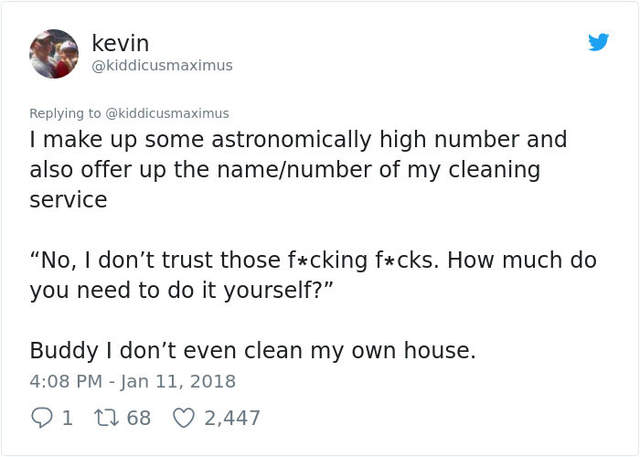The height and width of the screenshot is (457, 640).
Task: Click @kiddicusmaximus in the "Replying to" line
Action: [x=168, y=113]
